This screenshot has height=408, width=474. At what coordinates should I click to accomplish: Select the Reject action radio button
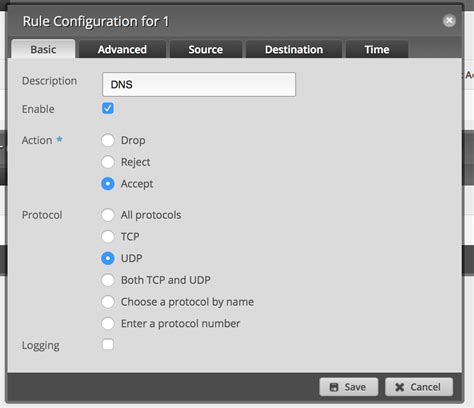[108, 162]
